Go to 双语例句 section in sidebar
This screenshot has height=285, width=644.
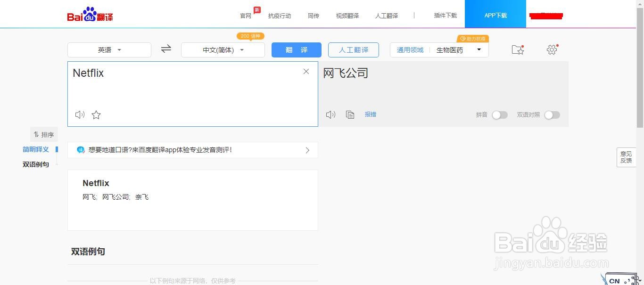point(36,164)
